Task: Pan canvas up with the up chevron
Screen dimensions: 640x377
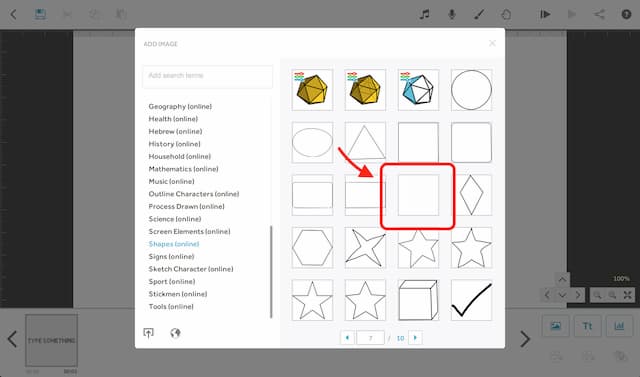Action: pyautogui.click(x=562, y=279)
